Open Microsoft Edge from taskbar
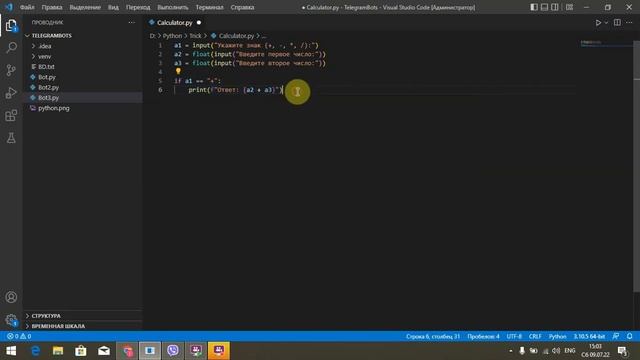This screenshot has width=640, height=360. pos(36,351)
